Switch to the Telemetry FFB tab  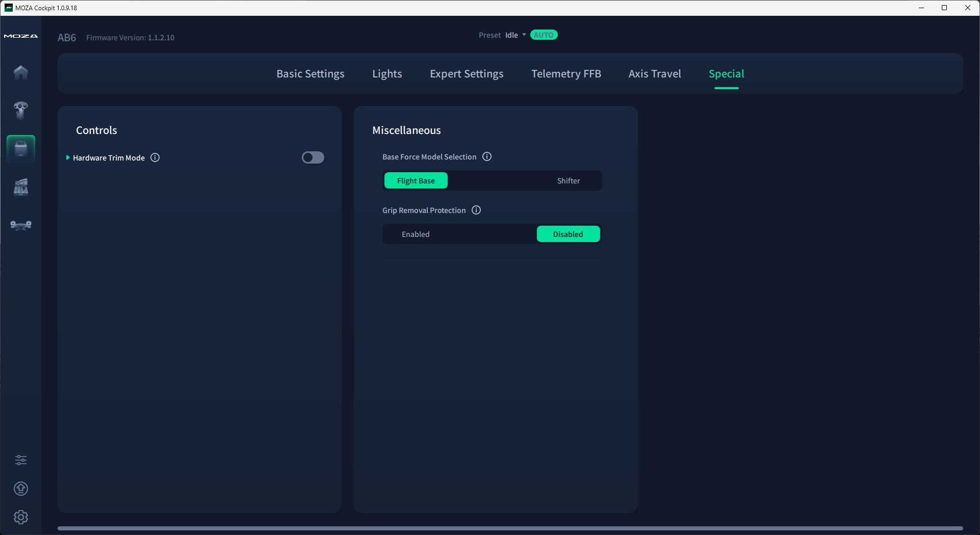(566, 73)
